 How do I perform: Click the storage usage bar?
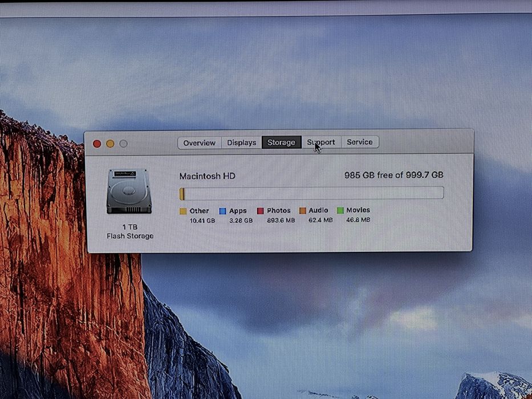(311, 193)
